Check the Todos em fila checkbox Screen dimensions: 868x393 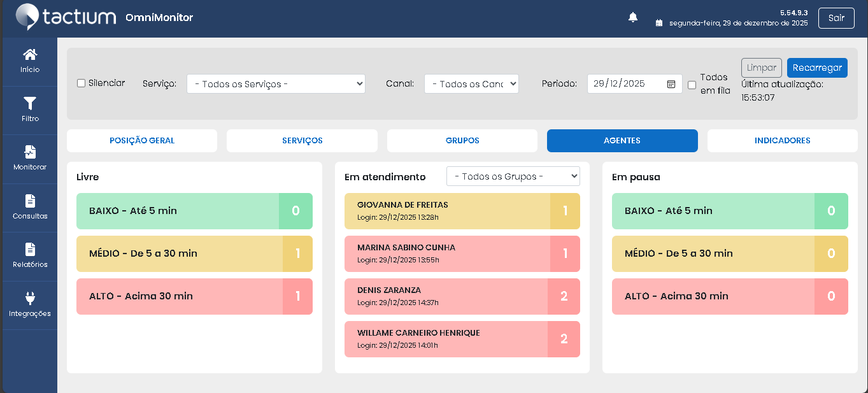click(692, 85)
